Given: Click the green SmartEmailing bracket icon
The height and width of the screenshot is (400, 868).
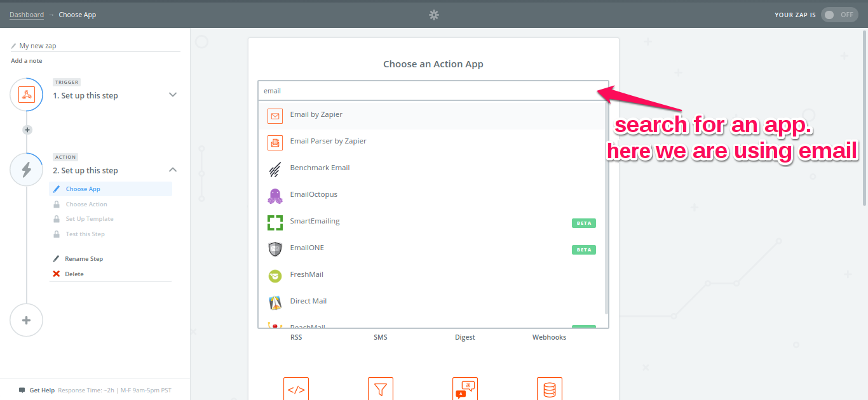Looking at the screenshot, I should click(x=275, y=223).
